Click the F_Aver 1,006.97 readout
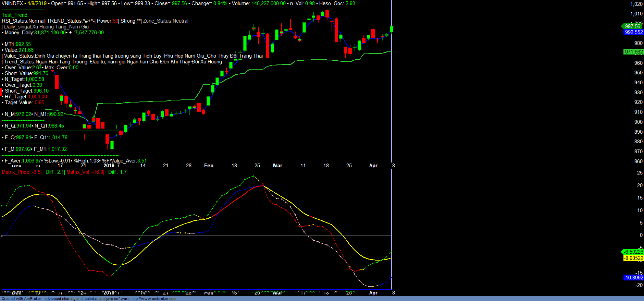The width and height of the screenshot is (644, 301). pos(23,161)
